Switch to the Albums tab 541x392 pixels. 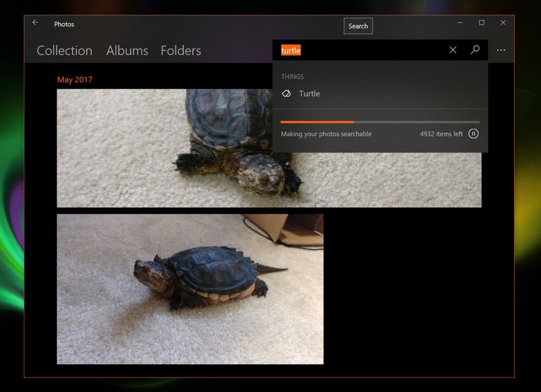(x=127, y=50)
